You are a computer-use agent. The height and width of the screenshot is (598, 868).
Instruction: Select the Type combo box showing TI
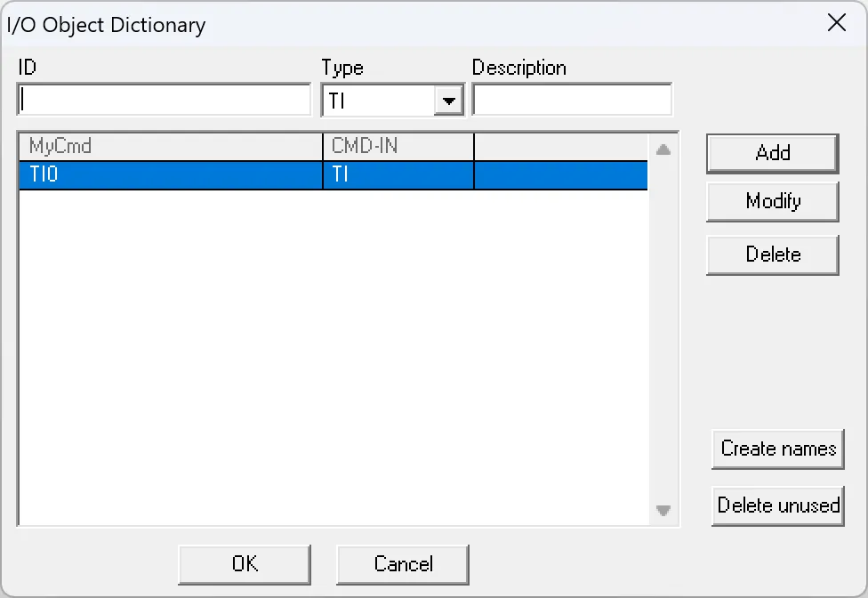(382, 100)
